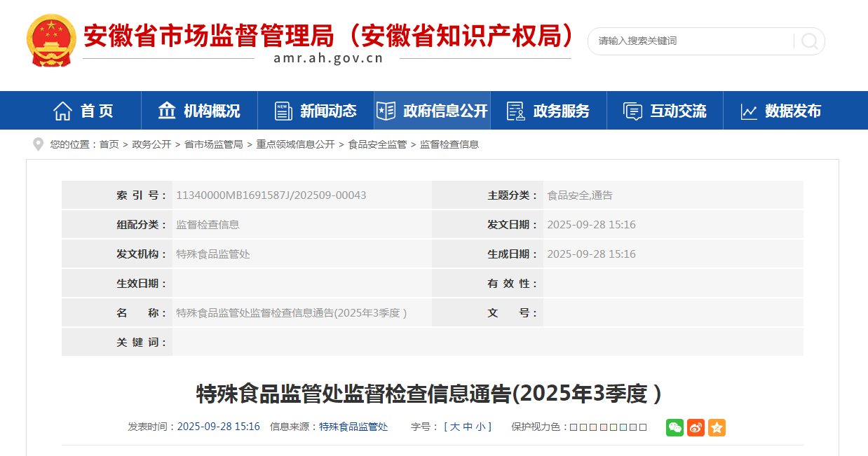The image size is (868, 456).
Task: Click the keyword search input field
Action: 691,41
